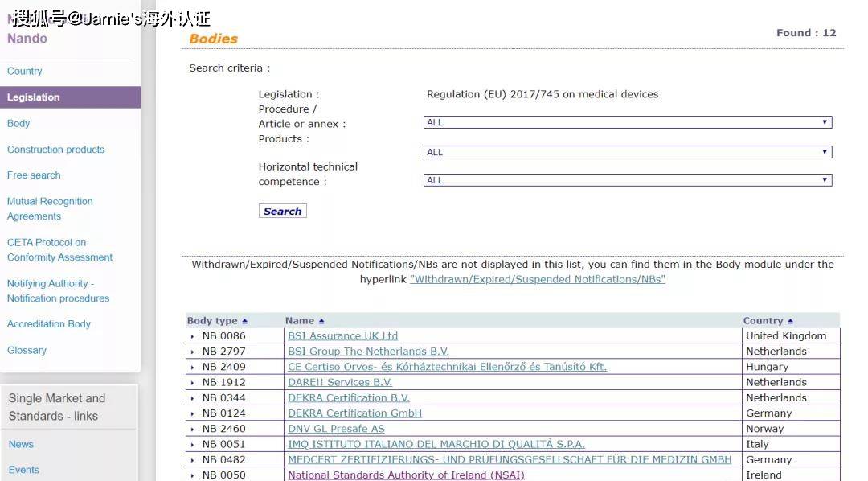868x481 pixels.
Task: Open DARE!! Services B.V. link
Action: click(340, 382)
